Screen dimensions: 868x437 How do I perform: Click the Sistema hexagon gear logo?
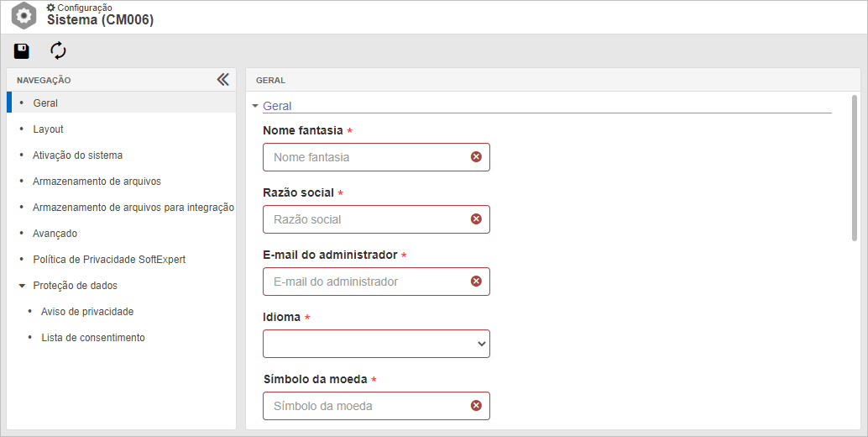tap(24, 15)
